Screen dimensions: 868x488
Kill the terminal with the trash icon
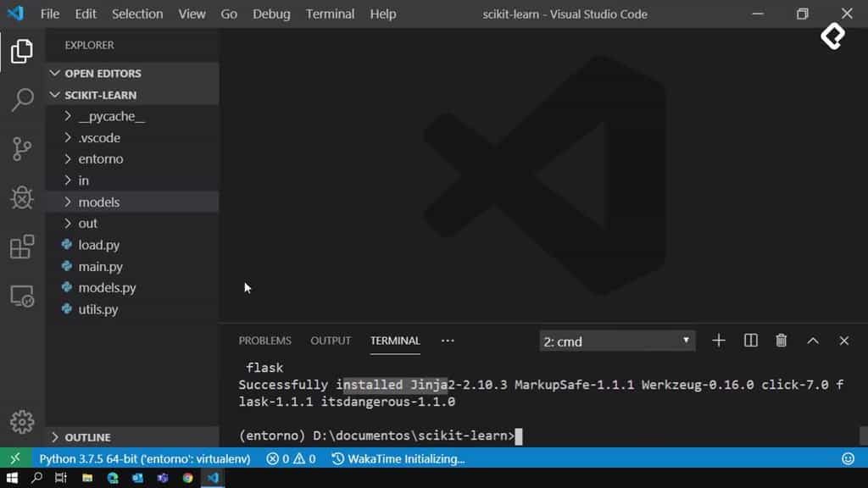point(781,341)
